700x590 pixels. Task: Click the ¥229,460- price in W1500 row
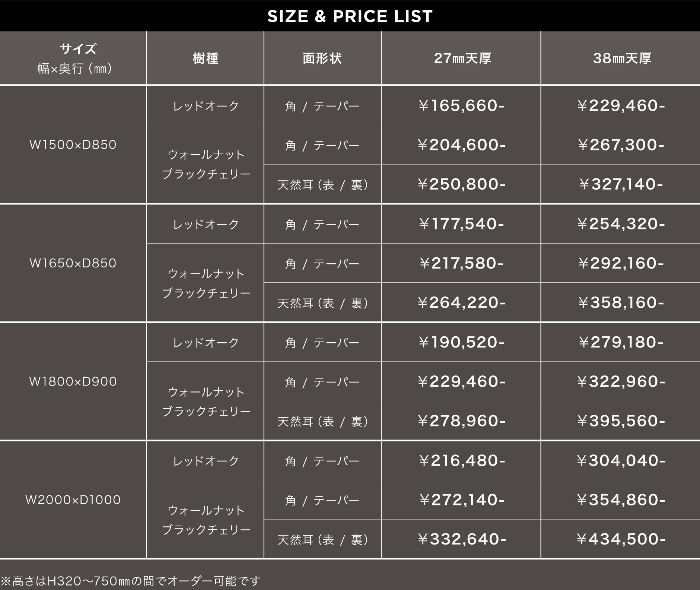click(621, 105)
